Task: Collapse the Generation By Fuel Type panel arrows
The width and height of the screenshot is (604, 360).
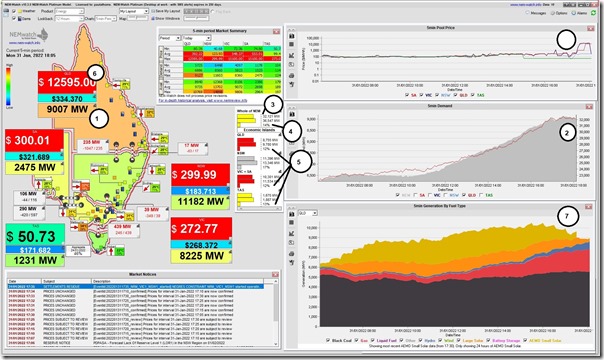Action: (292, 208)
